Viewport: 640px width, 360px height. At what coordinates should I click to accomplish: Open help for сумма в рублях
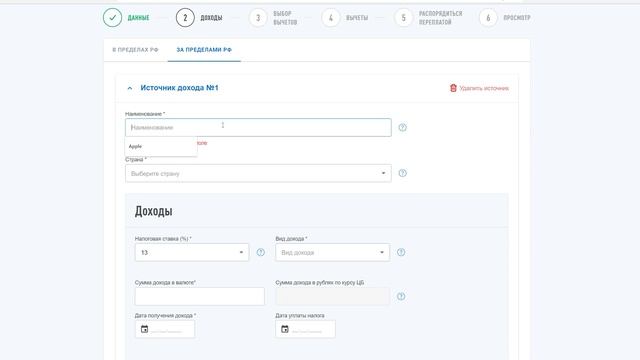coord(401,296)
